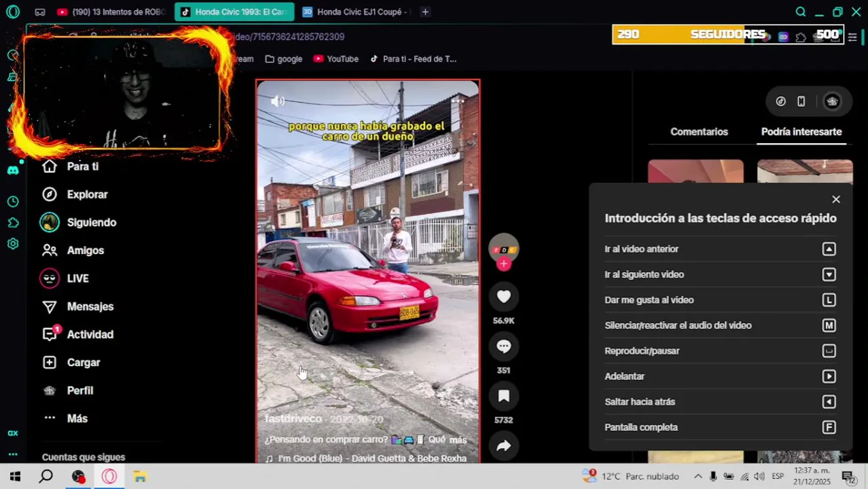Screen dimensions: 868x489
Task: Open Windows Start menu
Action: tap(14, 477)
